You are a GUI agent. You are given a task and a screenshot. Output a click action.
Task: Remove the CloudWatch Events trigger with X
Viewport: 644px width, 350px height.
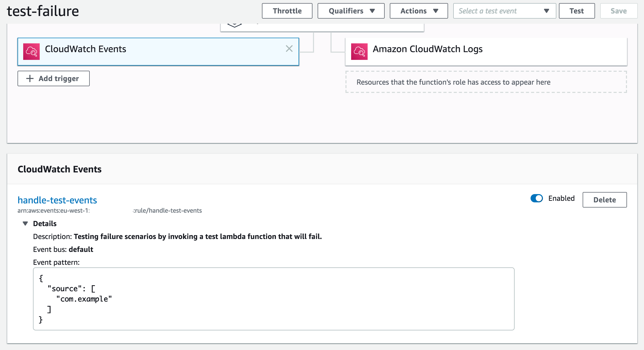click(x=289, y=49)
